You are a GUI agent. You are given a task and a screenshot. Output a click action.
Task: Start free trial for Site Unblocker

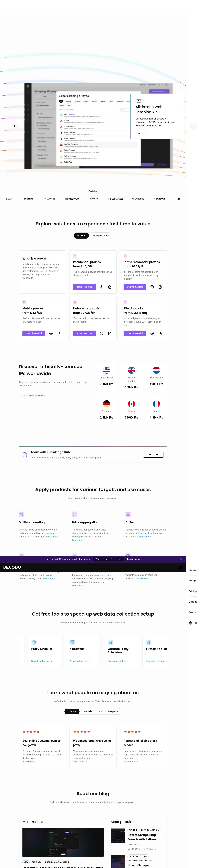135,334
